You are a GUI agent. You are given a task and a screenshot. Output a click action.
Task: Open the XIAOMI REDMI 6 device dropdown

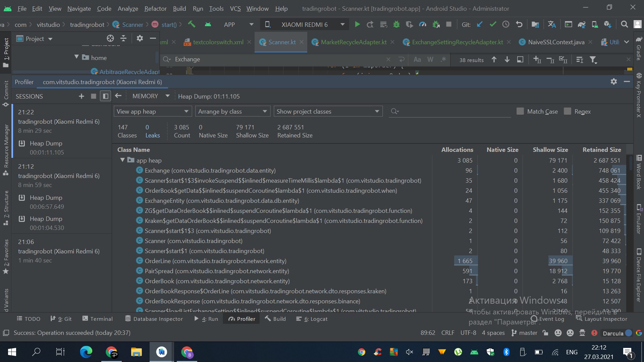(x=305, y=24)
